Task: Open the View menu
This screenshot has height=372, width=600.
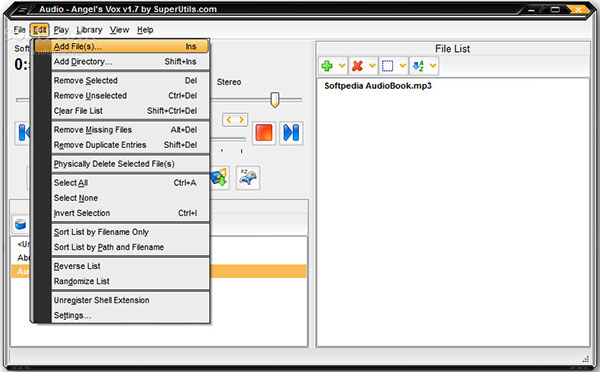Action: coord(119,30)
